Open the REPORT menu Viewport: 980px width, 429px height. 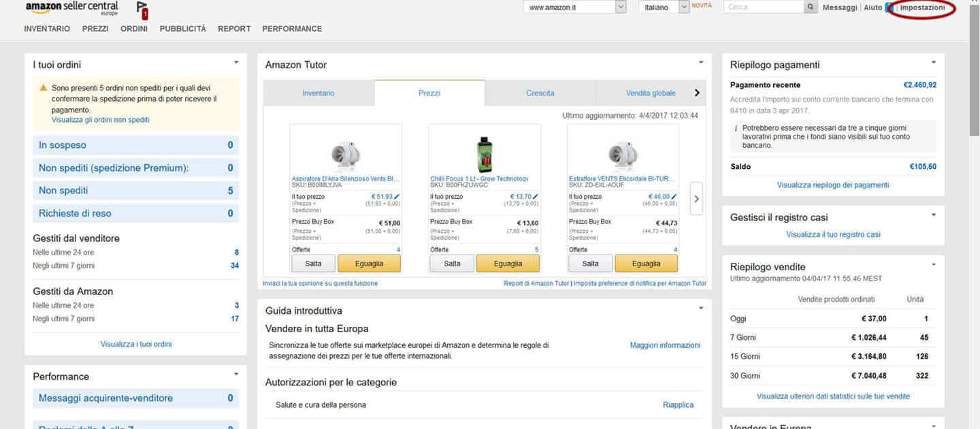click(234, 29)
